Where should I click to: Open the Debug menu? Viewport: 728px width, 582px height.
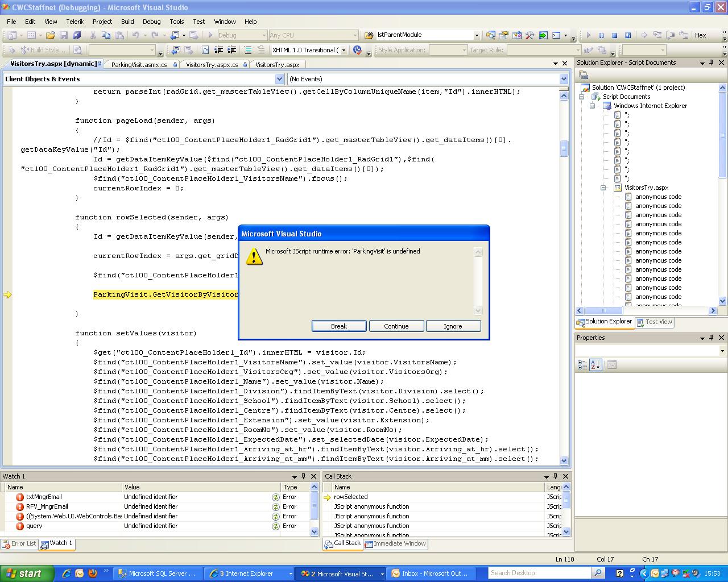151,22
